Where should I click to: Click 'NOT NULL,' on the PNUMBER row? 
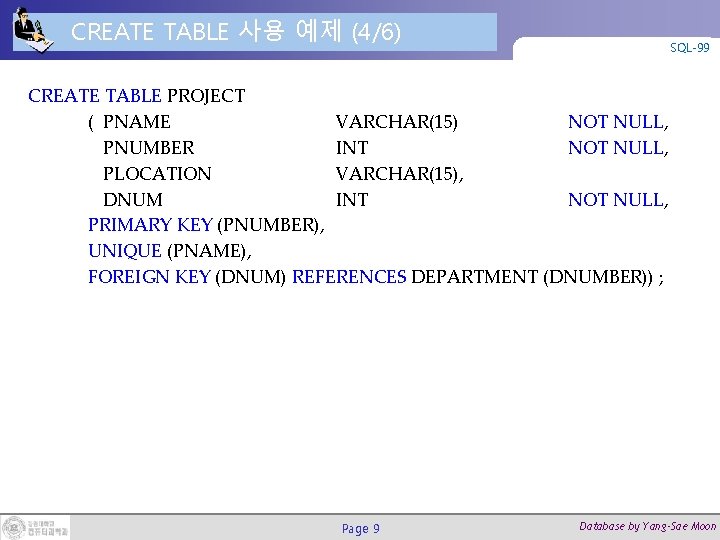coord(619,148)
